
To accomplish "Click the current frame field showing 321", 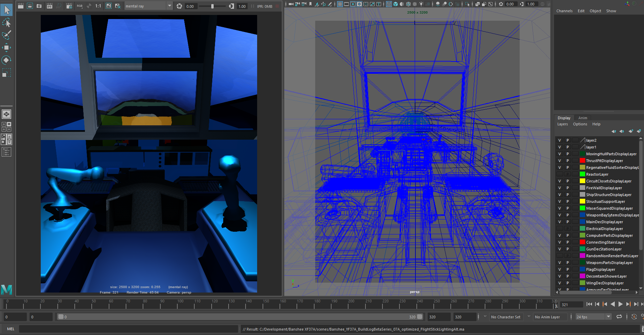I will [x=571, y=305].
